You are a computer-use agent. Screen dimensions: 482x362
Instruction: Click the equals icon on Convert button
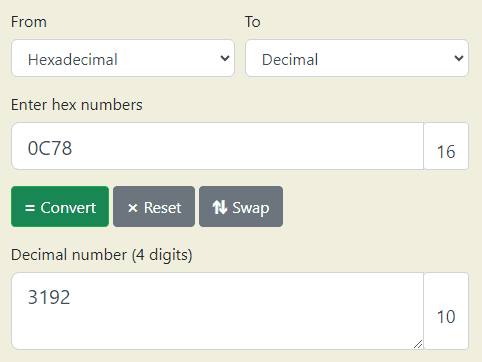click(x=30, y=208)
